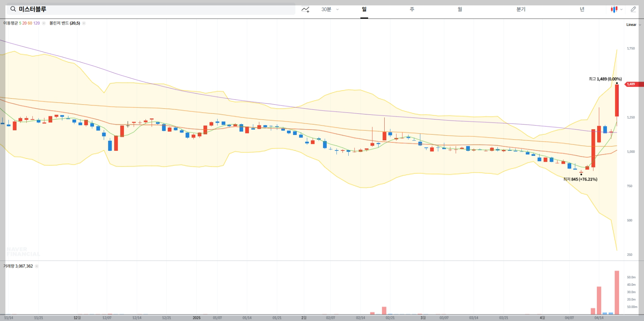This screenshot has height=321, width=644.
Task: Focus the 미스터블루 stock search field
Action: [151, 9]
